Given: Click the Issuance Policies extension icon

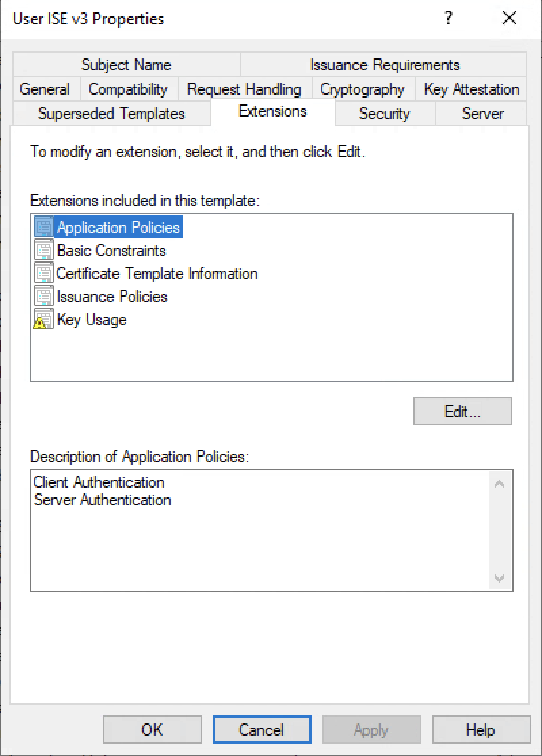Looking at the screenshot, I should click(43, 296).
